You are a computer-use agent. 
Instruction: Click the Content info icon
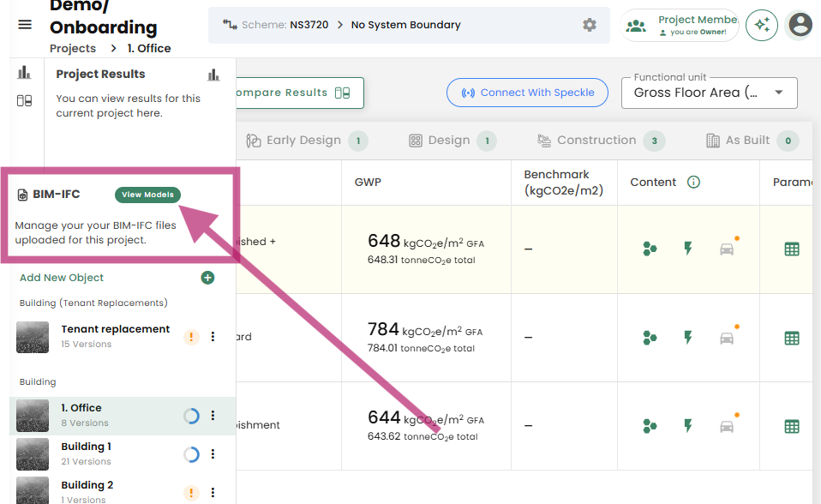click(x=694, y=183)
